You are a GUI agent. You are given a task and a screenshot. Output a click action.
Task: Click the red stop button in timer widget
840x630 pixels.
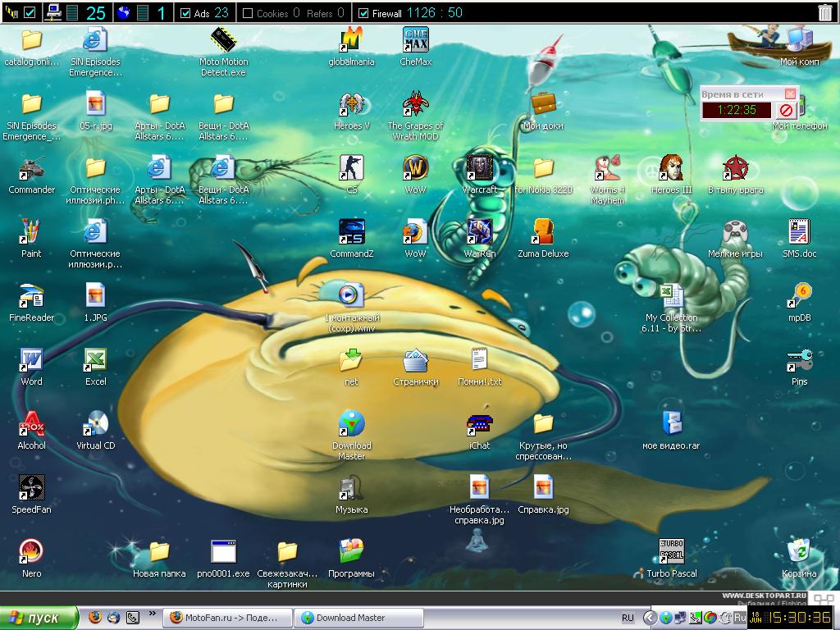[786, 111]
